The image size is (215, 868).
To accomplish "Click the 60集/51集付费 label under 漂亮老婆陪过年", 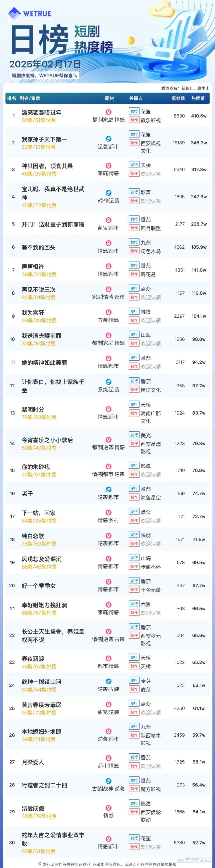I will pyautogui.click(x=39, y=120).
